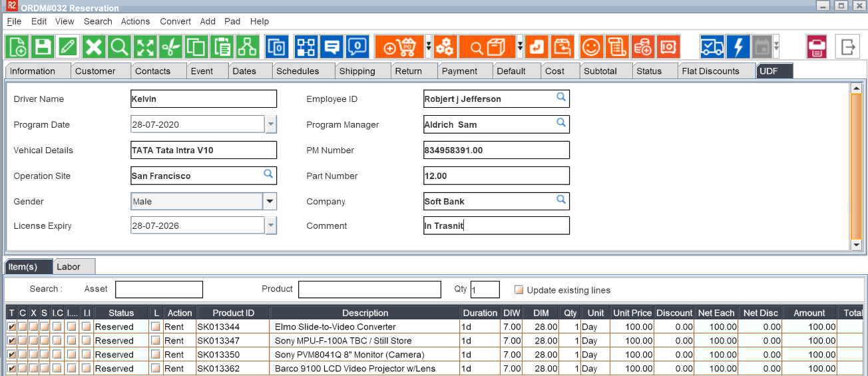This screenshot has width=868, height=376.
Task: Click the orange smiley face icon
Action: click(x=591, y=47)
